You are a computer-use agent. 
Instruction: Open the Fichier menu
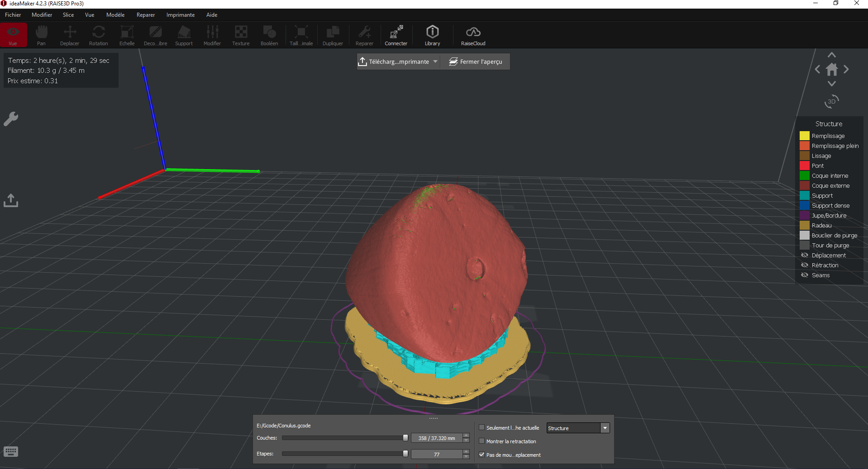pyautogui.click(x=13, y=15)
